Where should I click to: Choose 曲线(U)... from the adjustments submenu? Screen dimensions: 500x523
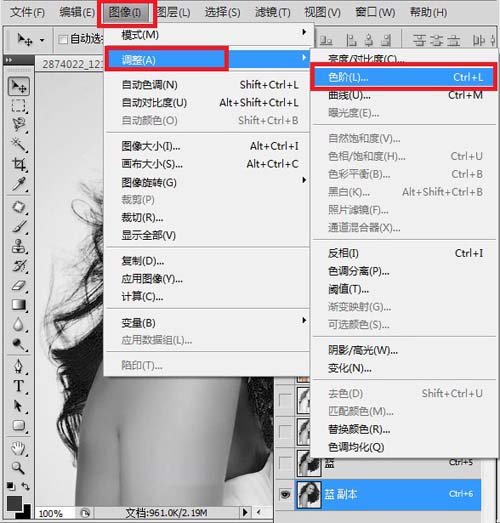404,95
